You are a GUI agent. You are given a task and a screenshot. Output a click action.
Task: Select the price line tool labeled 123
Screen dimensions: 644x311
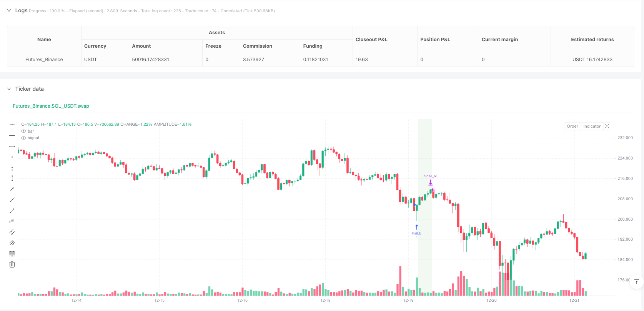coord(12,221)
